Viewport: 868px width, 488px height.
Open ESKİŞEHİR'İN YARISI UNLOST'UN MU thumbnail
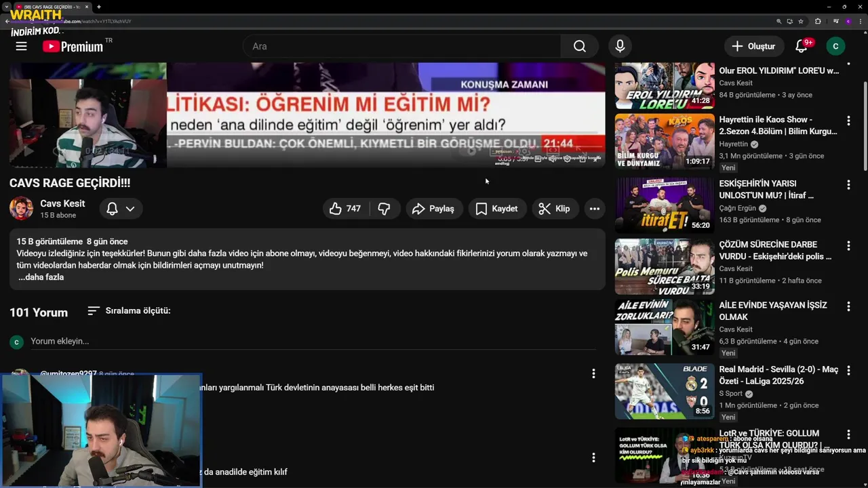pyautogui.click(x=665, y=205)
